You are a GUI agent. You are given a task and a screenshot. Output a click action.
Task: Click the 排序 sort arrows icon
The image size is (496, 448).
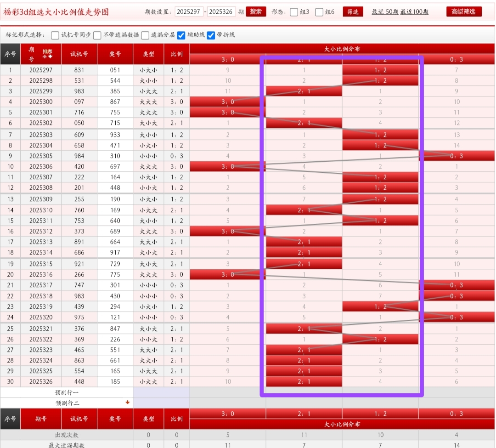[x=47, y=53]
